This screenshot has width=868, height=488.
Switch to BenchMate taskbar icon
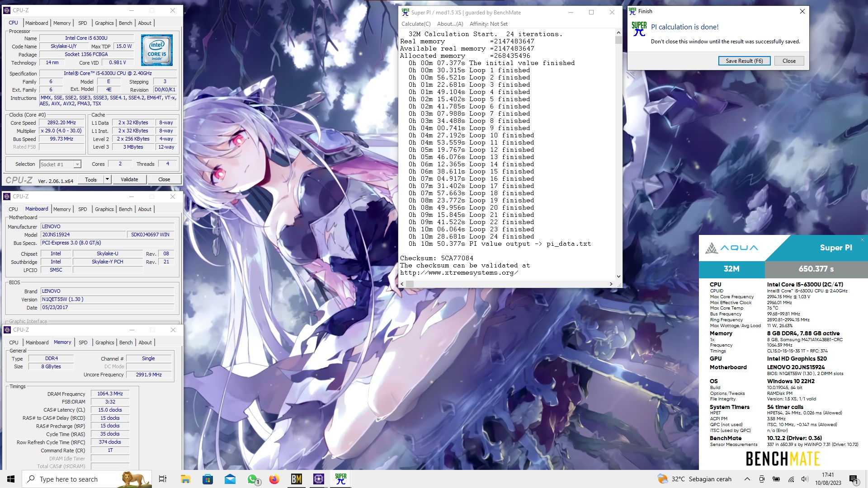pos(297,479)
